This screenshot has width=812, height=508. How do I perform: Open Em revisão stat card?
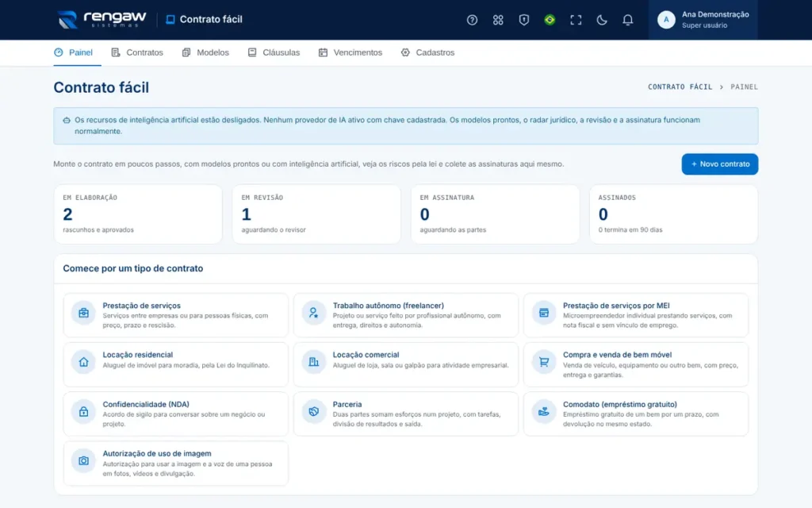[x=316, y=214]
